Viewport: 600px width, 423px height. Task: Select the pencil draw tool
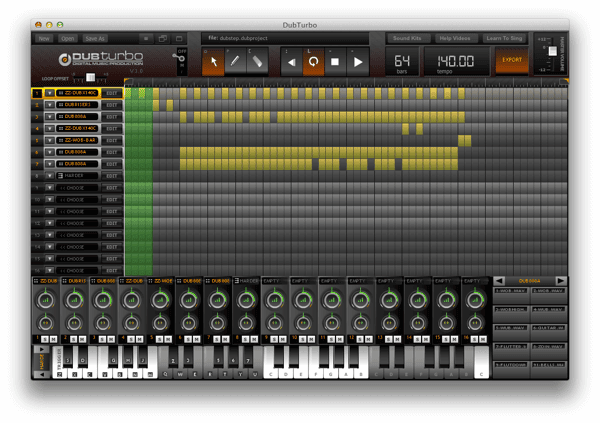[235, 61]
